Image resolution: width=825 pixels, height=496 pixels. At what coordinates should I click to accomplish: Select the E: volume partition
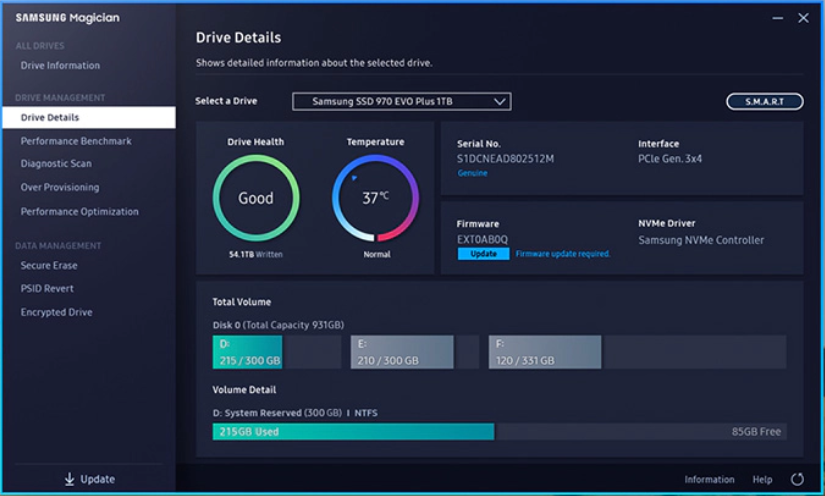[x=401, y=352]
